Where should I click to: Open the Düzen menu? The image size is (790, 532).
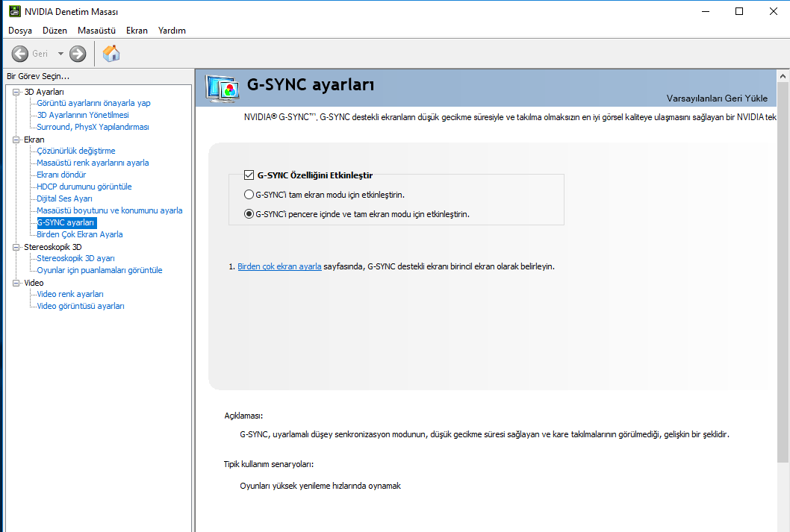55,31
